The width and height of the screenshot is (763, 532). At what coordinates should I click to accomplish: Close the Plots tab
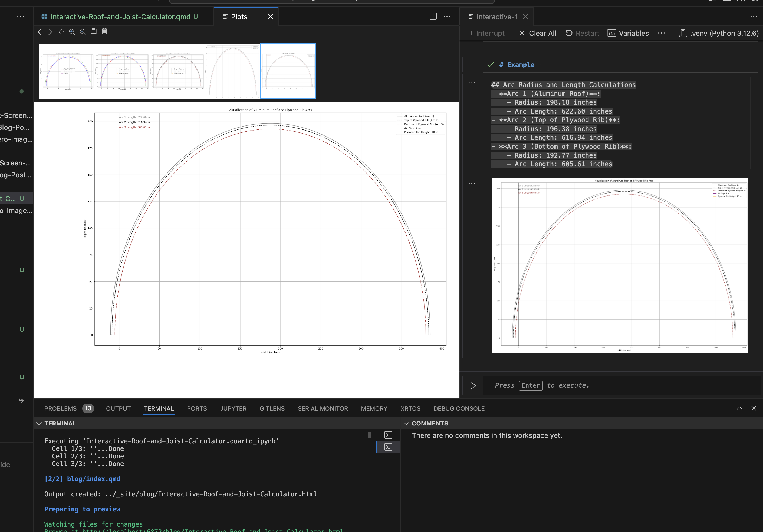pyautogui.click(x=271, y=16)
